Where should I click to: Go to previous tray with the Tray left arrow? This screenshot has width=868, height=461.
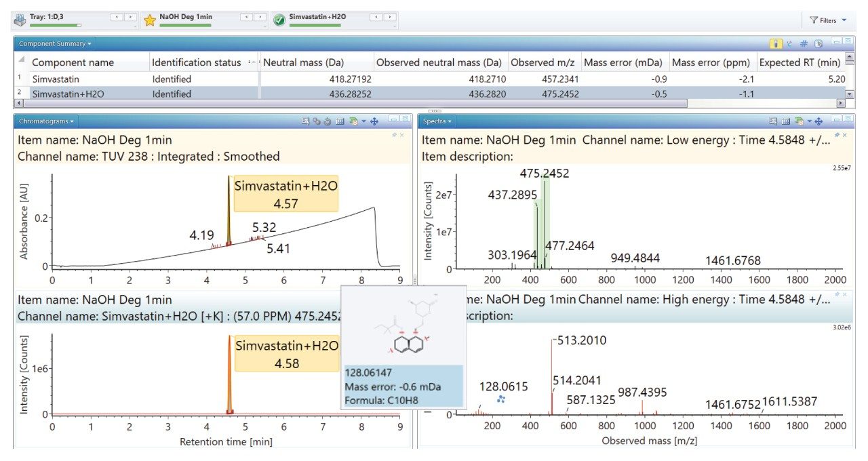tap(116, 17)
